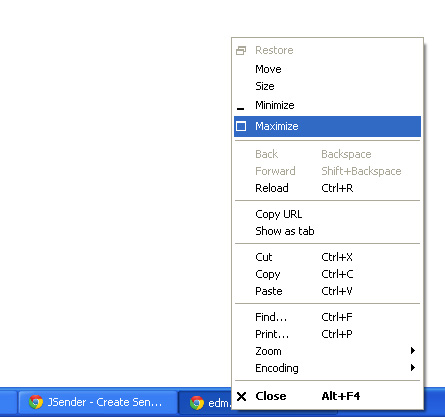The image size is (445, 417).
Task: Reload the page with Reload entry
Action: 327,188
